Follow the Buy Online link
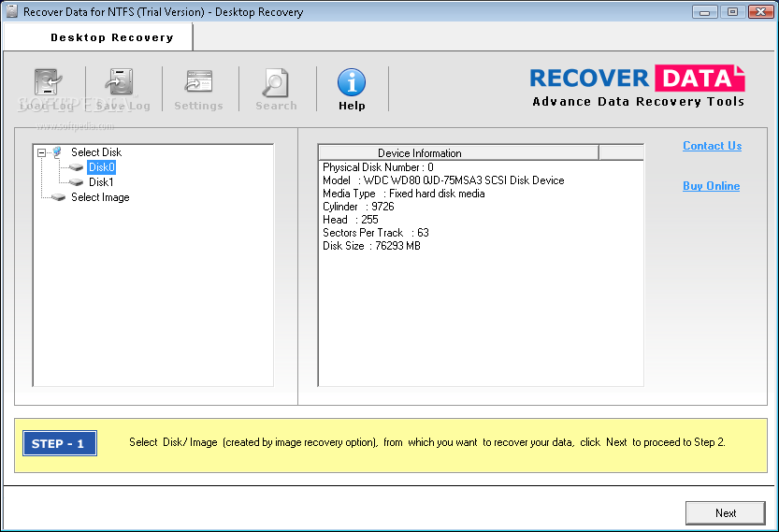The image size is (779, 532). (x=711, y=186)
